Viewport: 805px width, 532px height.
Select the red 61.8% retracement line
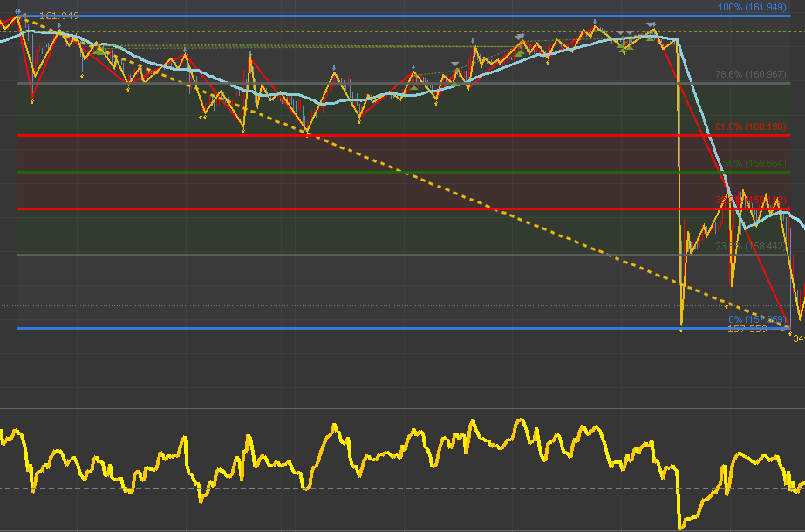(404, 135)
